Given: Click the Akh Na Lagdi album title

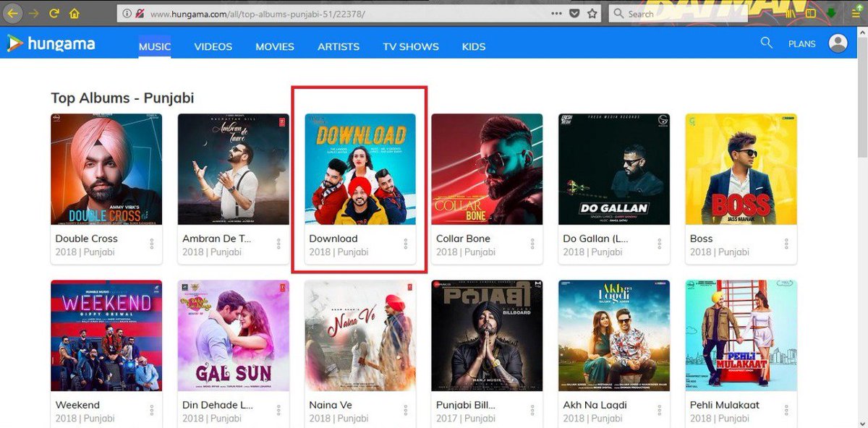Looking at the screenshot, I should click(595, 405).
